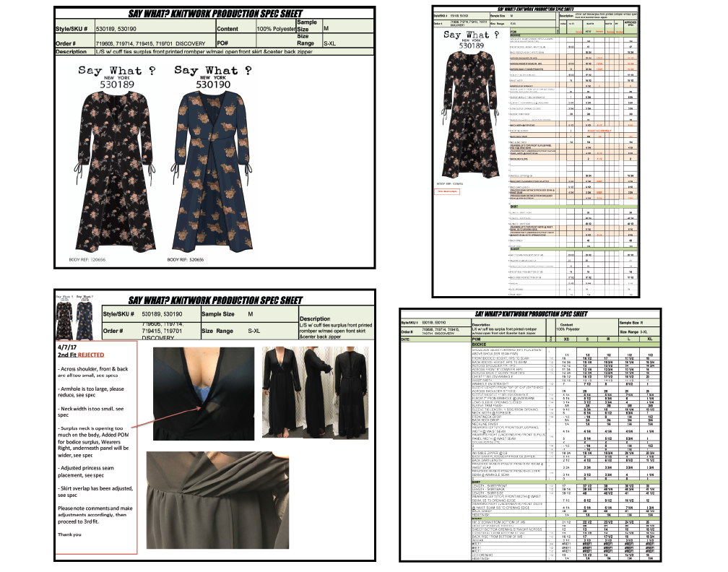This screenshot has height=572, width=728.
Task: Click '100% Polyester' in the graded chart sheet
Action: [x=569, y=329]
